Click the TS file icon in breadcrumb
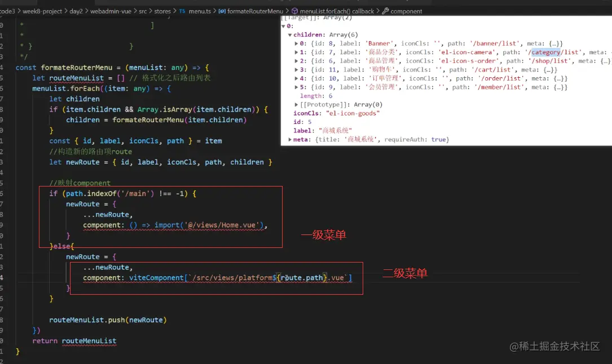Viewport: 612px width, 364px height. (x=182, y=11)
